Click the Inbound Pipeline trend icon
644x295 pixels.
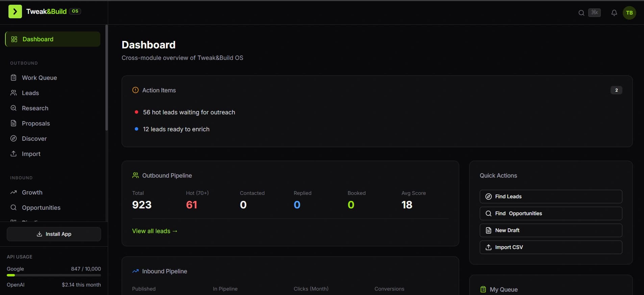(135, 271)
